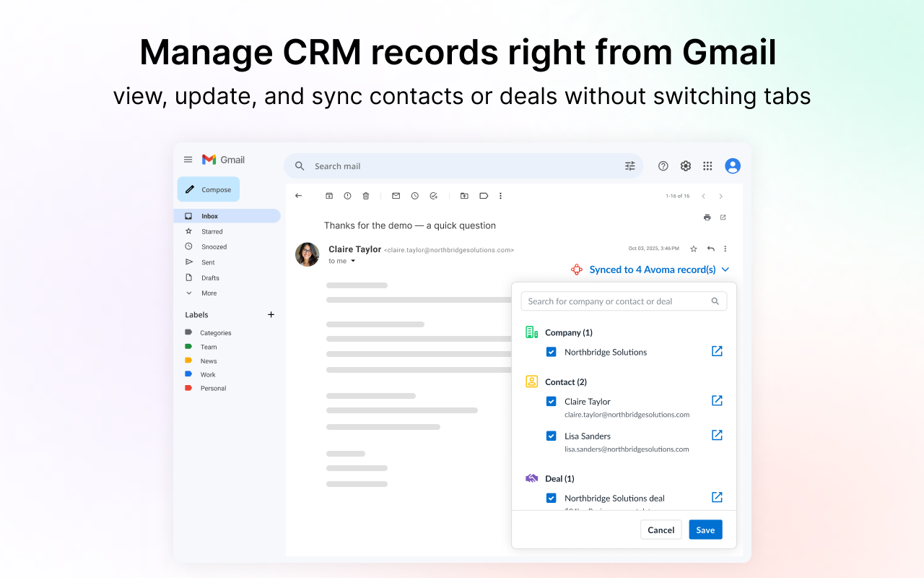Reply to Claire Taylor's message
The width and height of the screenshot is (924, 578).
[x=711, y=249]
